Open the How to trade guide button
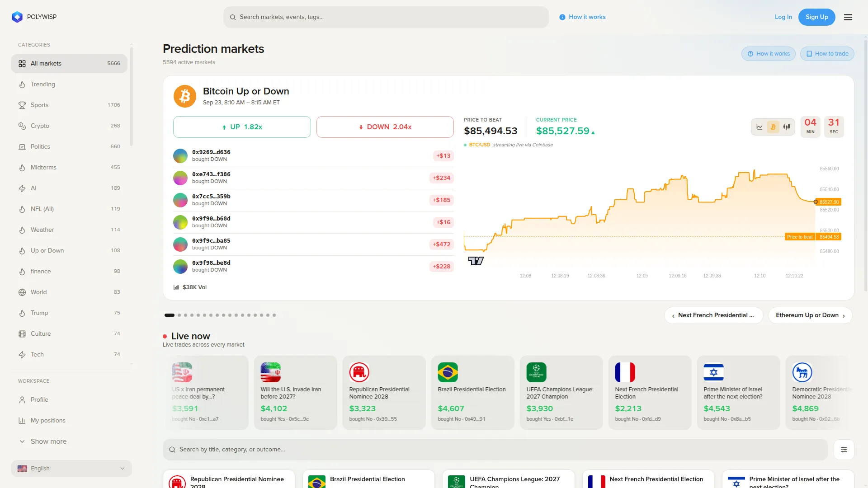Screen dimensions: 868x488 coord(827,54)
